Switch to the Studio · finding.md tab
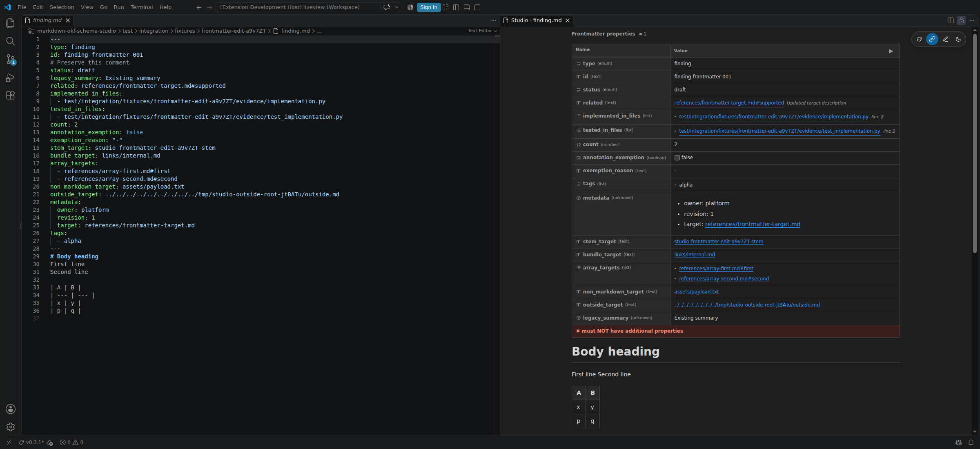 click(x=536, y=20)
